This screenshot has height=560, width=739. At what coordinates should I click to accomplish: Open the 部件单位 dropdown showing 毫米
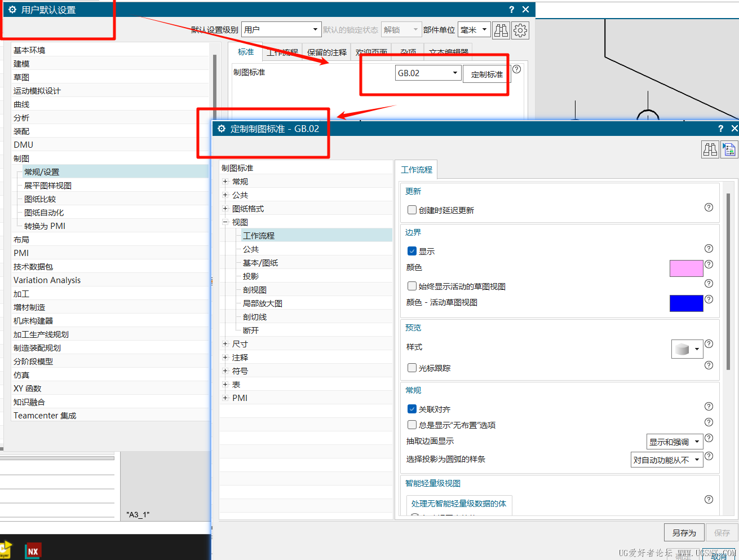(474, 30)
